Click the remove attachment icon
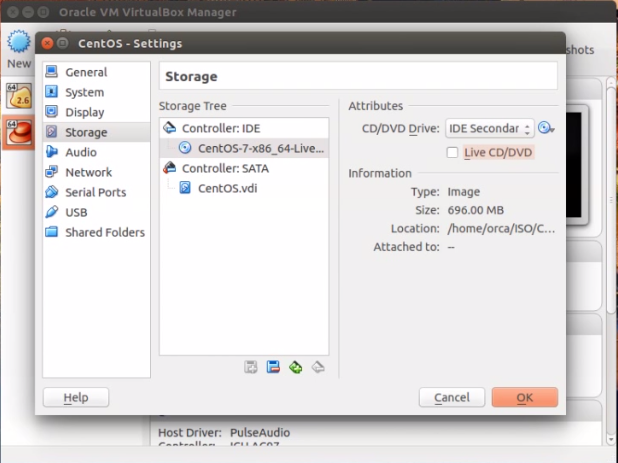The image size is (618, 463). 273,367
